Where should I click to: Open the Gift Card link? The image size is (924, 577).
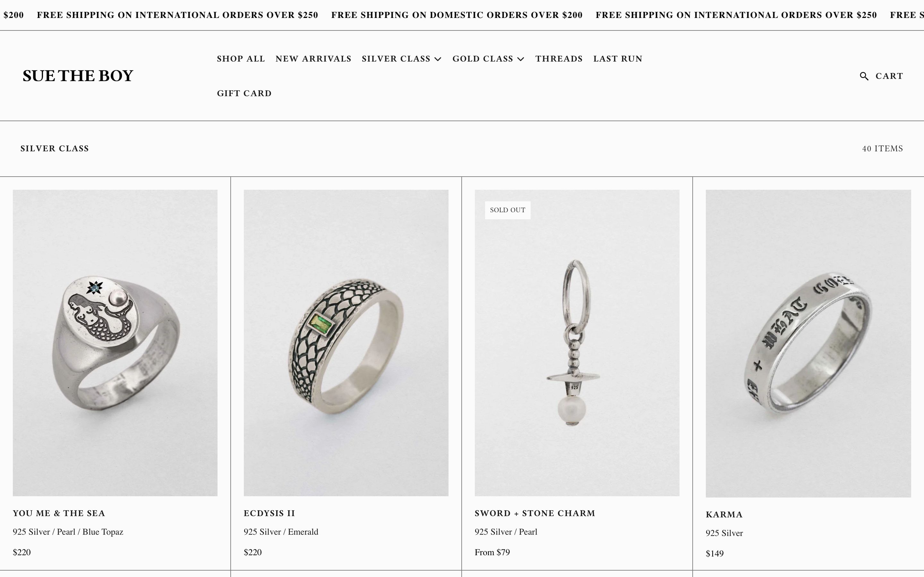point(244,94)
